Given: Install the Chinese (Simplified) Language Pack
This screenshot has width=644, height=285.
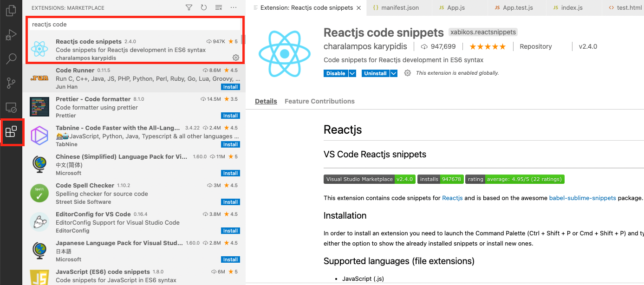Looking at the screenshot, I should pos(230,173).
